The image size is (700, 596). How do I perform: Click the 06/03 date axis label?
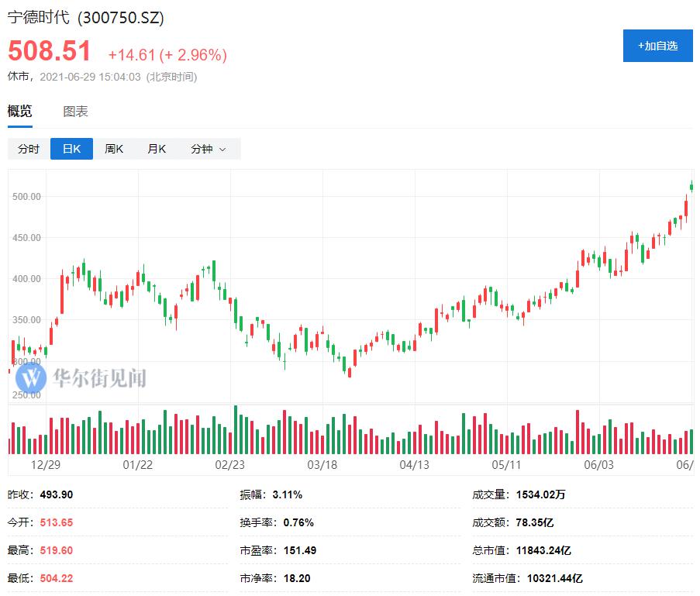[598, 465]
